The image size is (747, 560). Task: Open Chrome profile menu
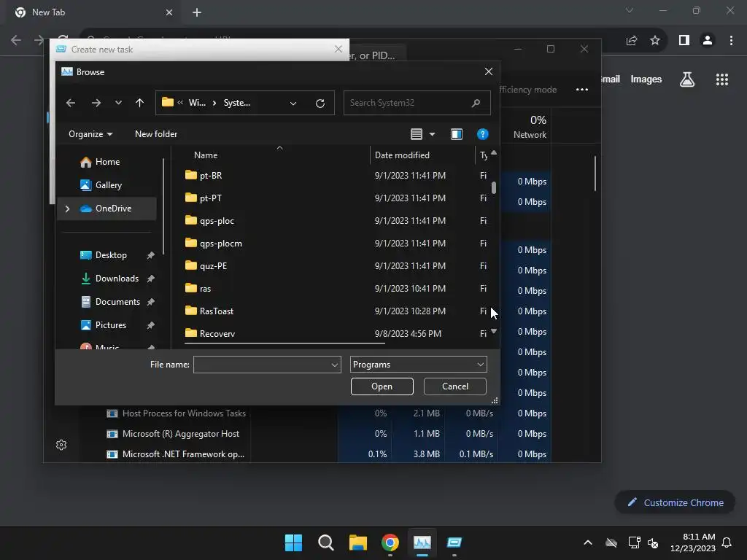708,41
